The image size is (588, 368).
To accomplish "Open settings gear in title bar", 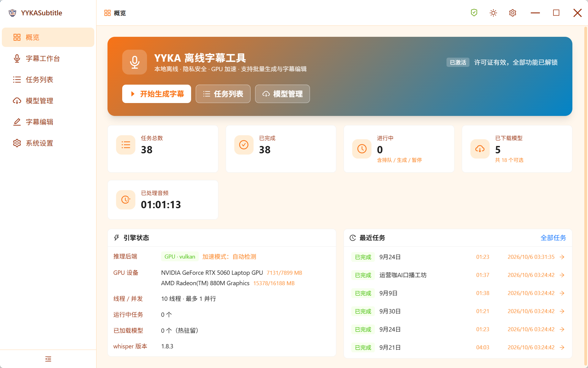I will point(513,13).
